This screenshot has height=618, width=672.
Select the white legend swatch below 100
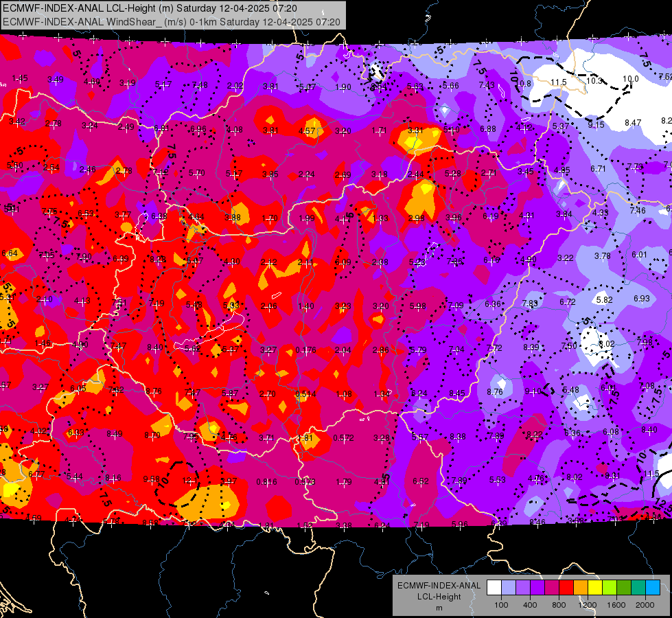click(494, 588)
